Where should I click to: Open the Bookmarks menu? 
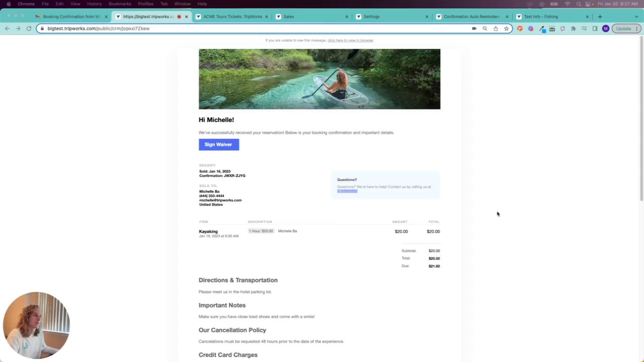click(x=120, y=4)
